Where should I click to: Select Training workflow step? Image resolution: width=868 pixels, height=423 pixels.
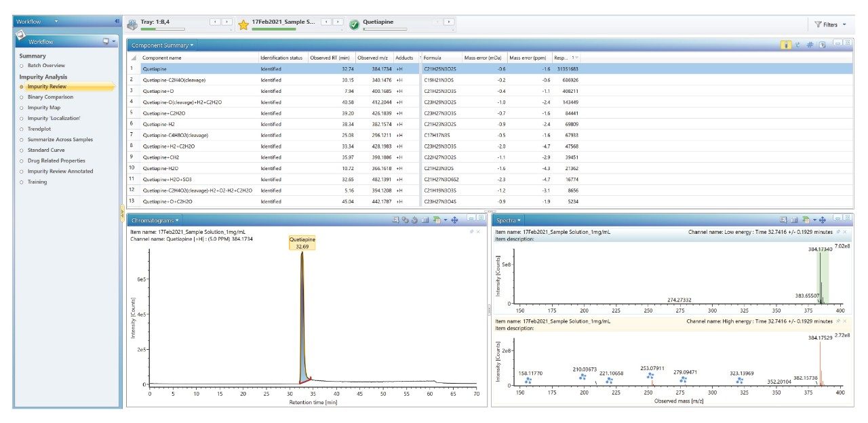click(x=37, y=182)
